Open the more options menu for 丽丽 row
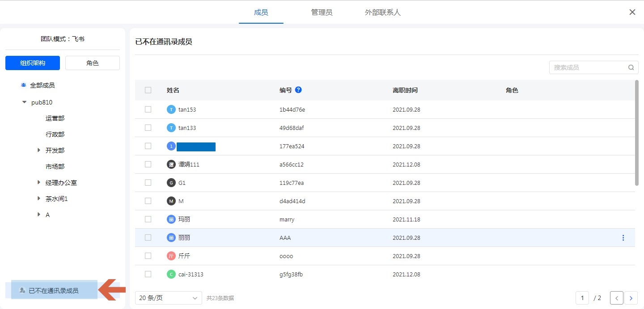Screen dimensions: 644x309 (x=623, y=238)
